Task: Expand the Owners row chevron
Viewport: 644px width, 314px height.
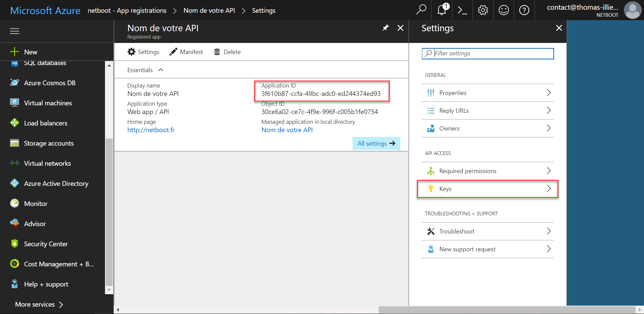Action: click(x=549, y=128)
